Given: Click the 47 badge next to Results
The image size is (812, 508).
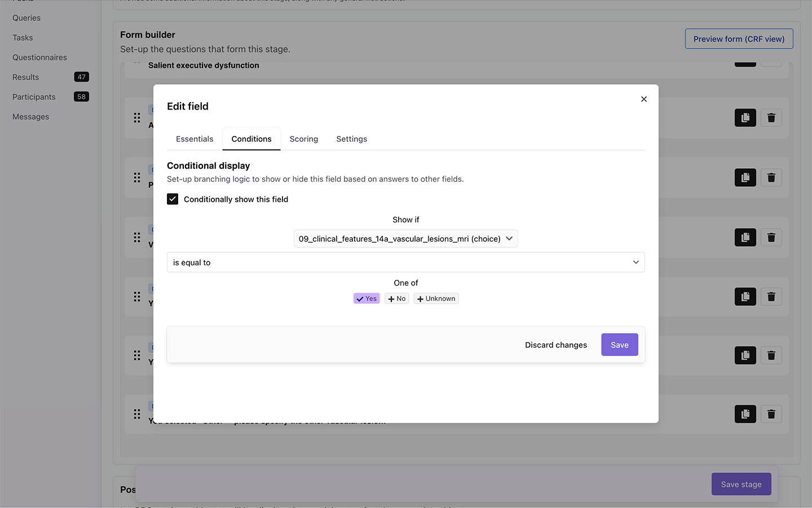Looking at the screenshot, I should 82,77.
